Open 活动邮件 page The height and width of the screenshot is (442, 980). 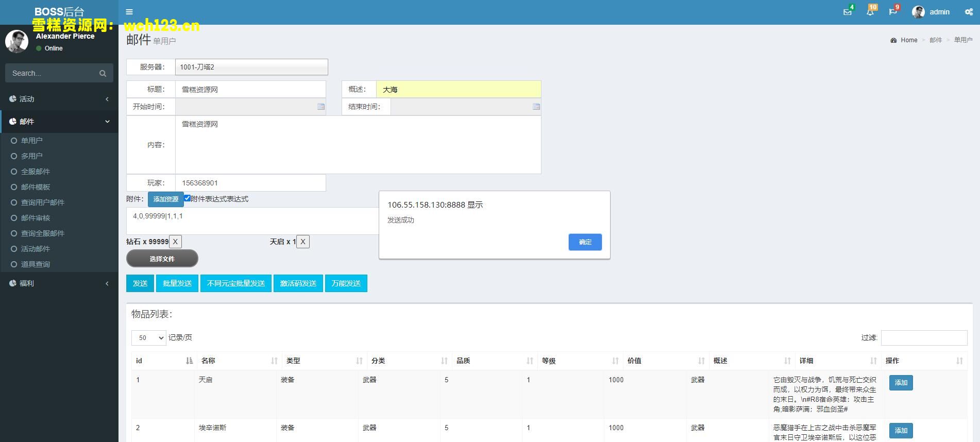coord(35,249)
